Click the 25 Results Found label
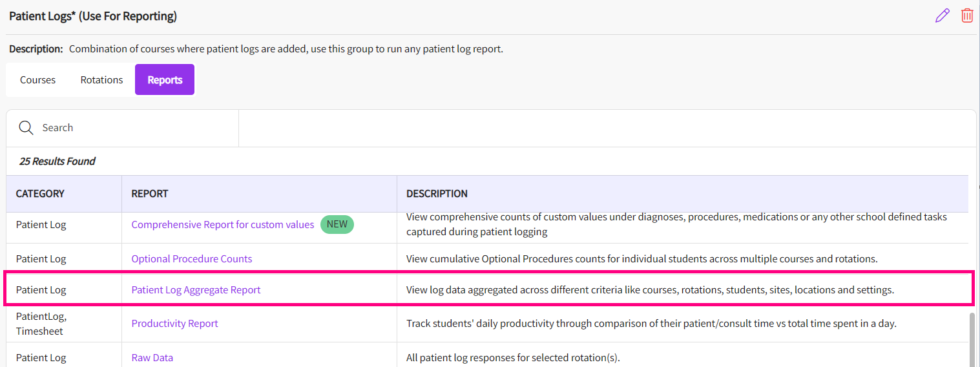This screenshot has height=367, width=980. click(57, 162)
